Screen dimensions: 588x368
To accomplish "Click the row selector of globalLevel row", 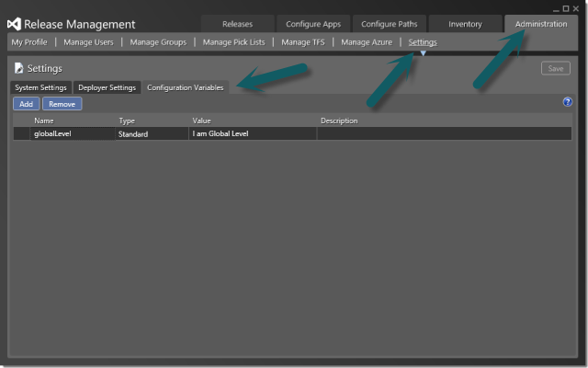I will [22, 133].
